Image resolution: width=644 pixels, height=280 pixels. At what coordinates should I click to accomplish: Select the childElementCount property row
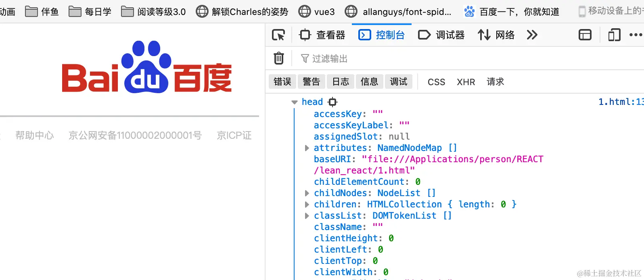tap(367, 182)
